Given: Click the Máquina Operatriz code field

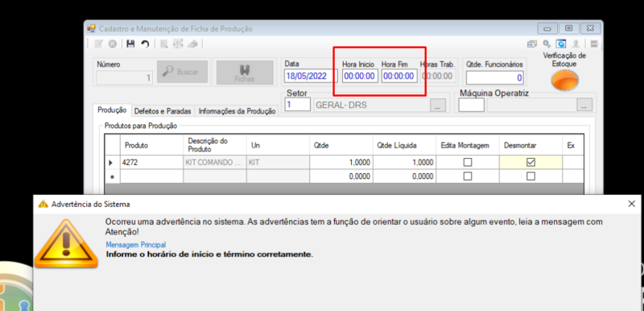Looking at the screenshot, I should point(472,106).
